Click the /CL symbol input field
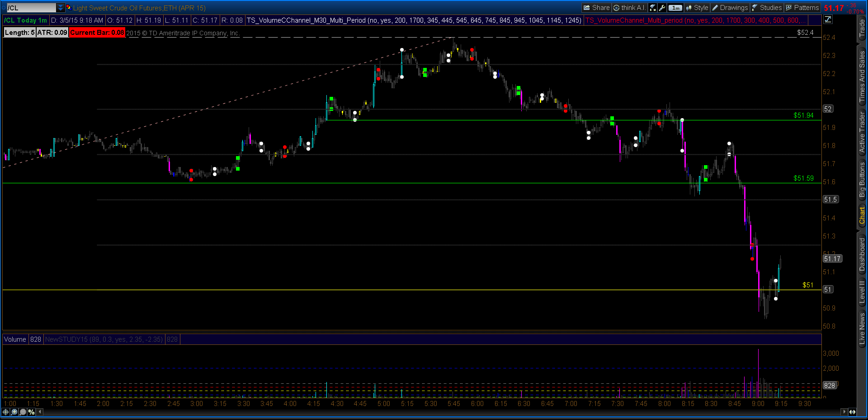Image resolution: width=868 pixels, height=420 pixels. (x=31, y=8)
